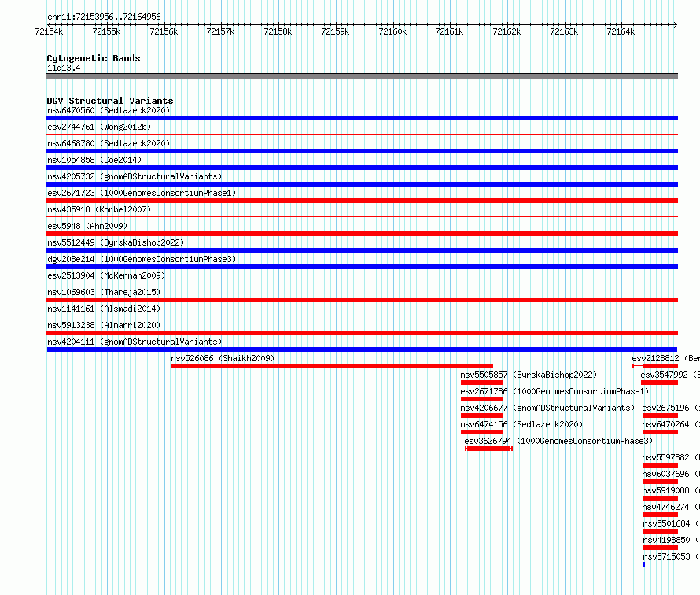Click the Cytogenetic Bands track title

click(94, 58)
